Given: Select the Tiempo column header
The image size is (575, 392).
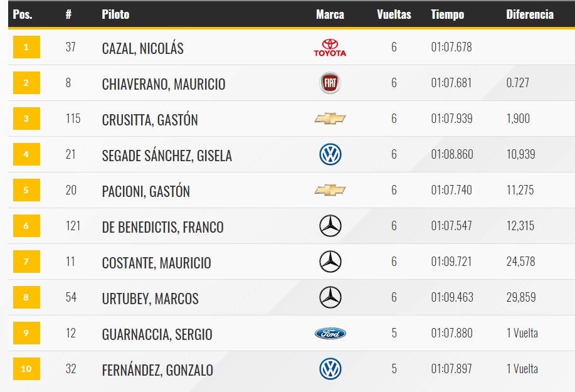Looking at the screenshot, I should pos(447,14).
